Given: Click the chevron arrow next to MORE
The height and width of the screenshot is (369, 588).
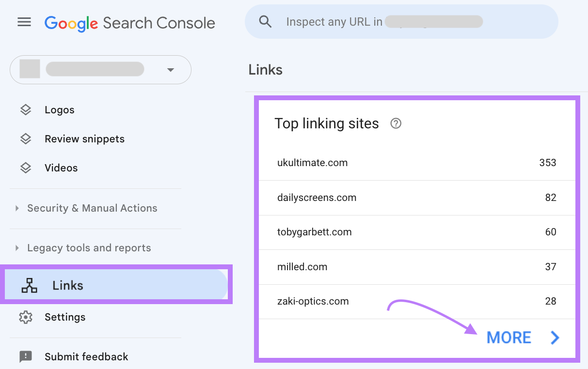Looking at the screenshot, I should pyautogui.click(x=554, y=338).
